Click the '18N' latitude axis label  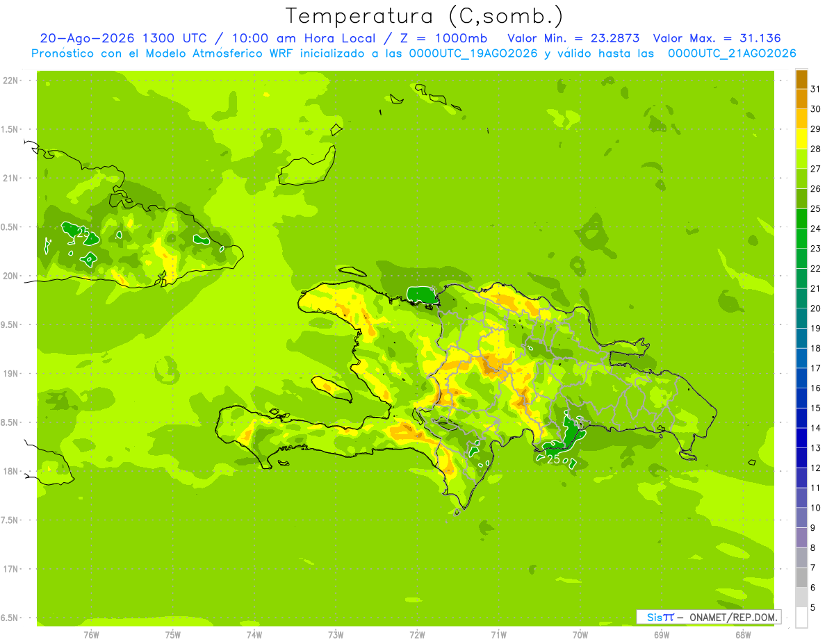(10, 471)
